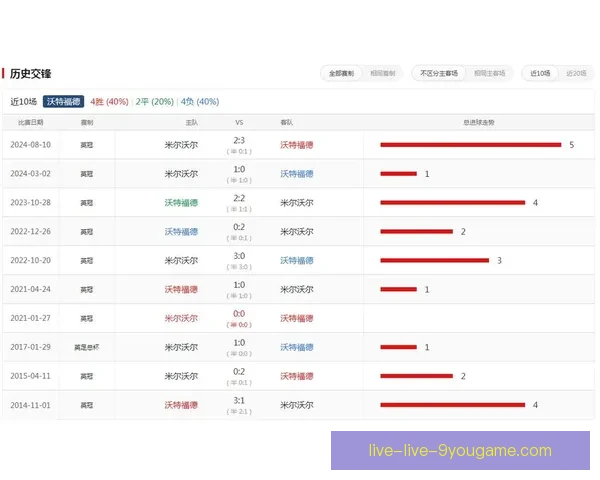Switch to the 近20场 range option

576,73
